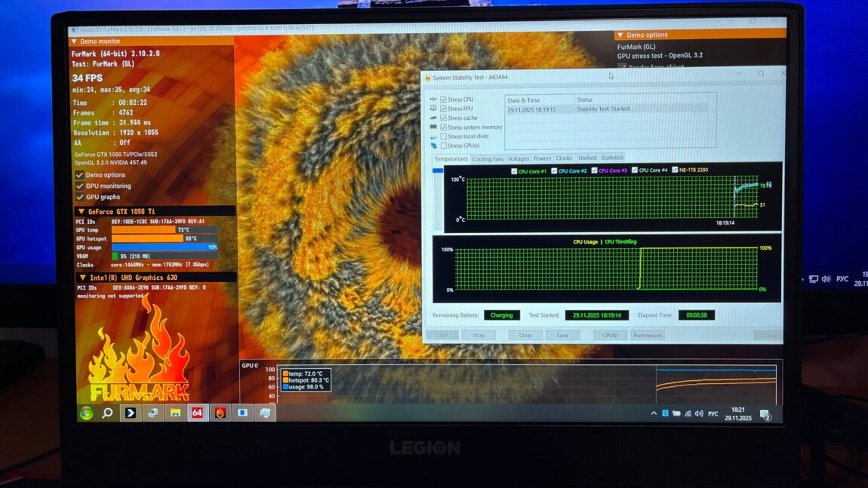Click the volume speaker tray icon

point(699,413)
